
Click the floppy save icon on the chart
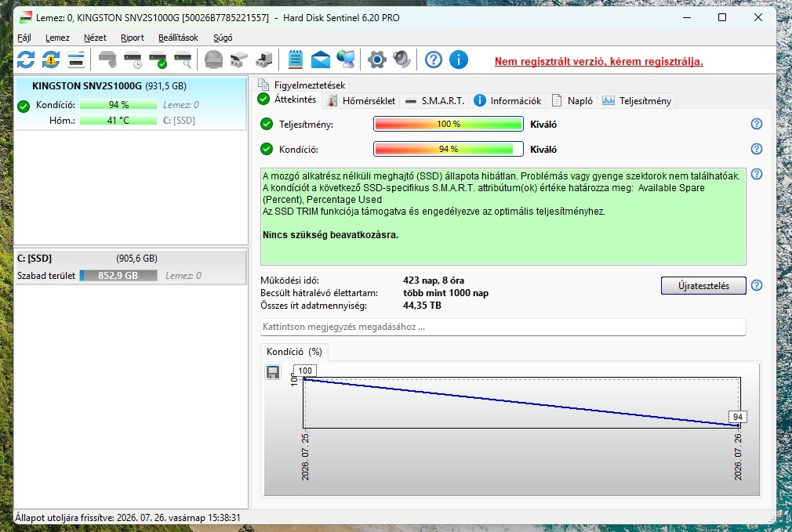coord(273,372)
